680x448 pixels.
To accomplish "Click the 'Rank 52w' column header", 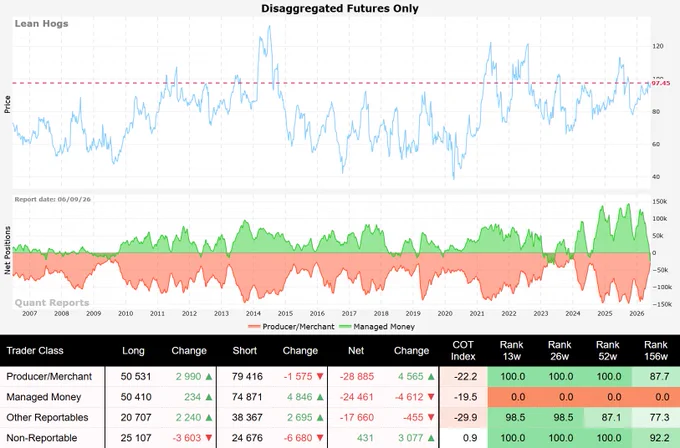I will pyautogui.click(x=608, y=350).
